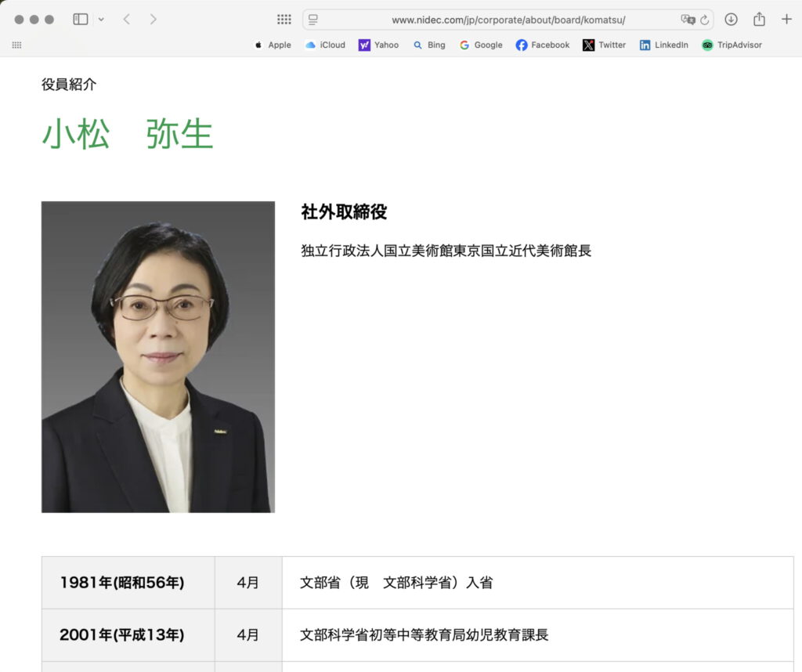
Task: Click the 独立行政法人国立美術館 position text
Action: [446, 251]
